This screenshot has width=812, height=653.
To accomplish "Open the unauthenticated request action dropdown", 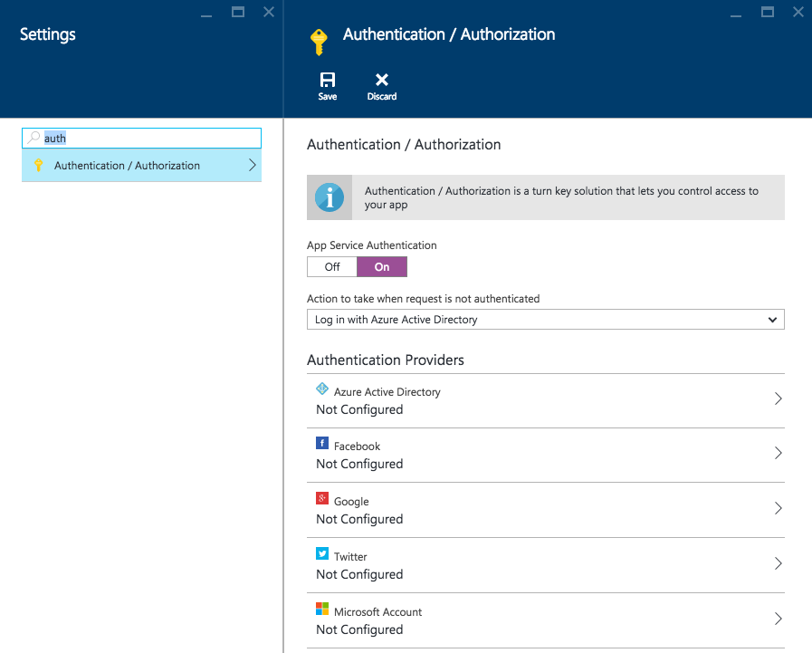I will [545, 319].
